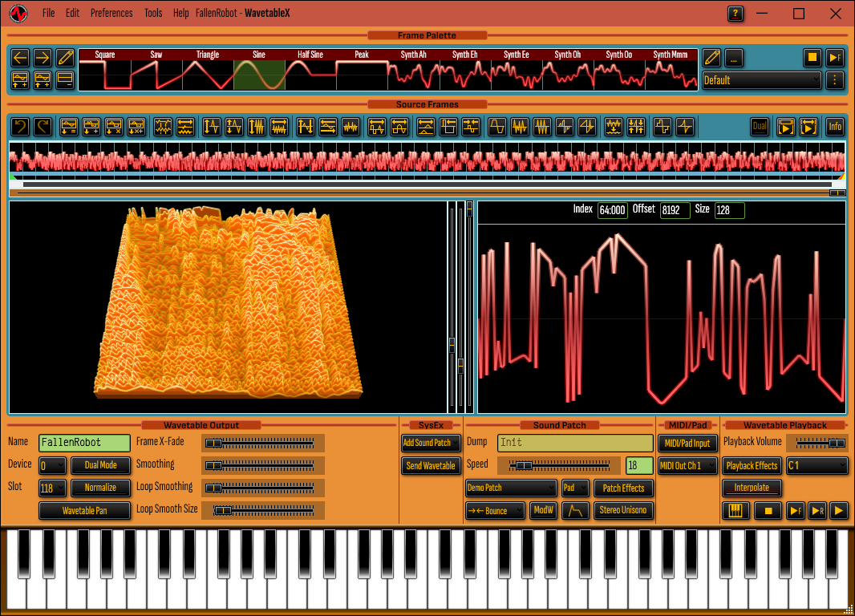
Task: Click the plain play button in Wavetable Playback
Action: tap(839, 511)
